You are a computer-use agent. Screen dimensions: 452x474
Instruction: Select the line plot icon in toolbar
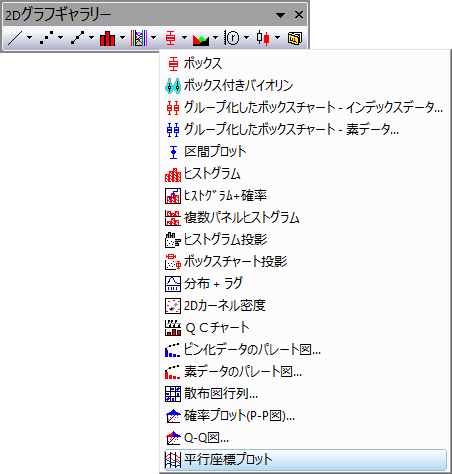15,38
